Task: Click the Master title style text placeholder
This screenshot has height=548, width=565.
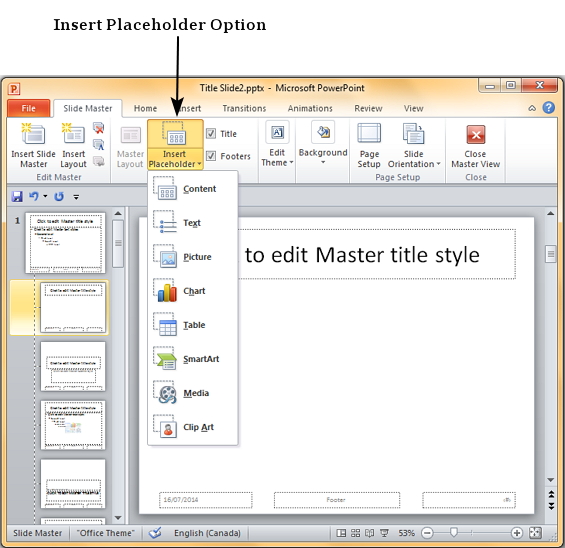Action: pos(377,254)
